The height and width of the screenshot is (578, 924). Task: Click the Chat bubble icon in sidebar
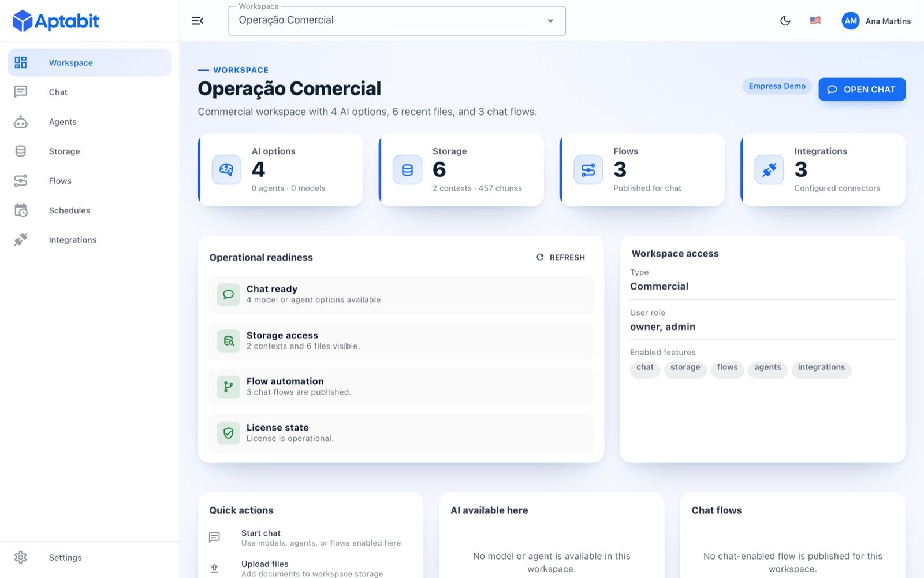[21, 92]
